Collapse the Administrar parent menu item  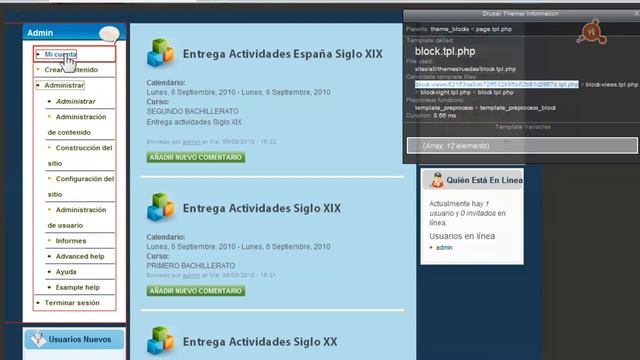pyautogui.click(x=64, y=85)
